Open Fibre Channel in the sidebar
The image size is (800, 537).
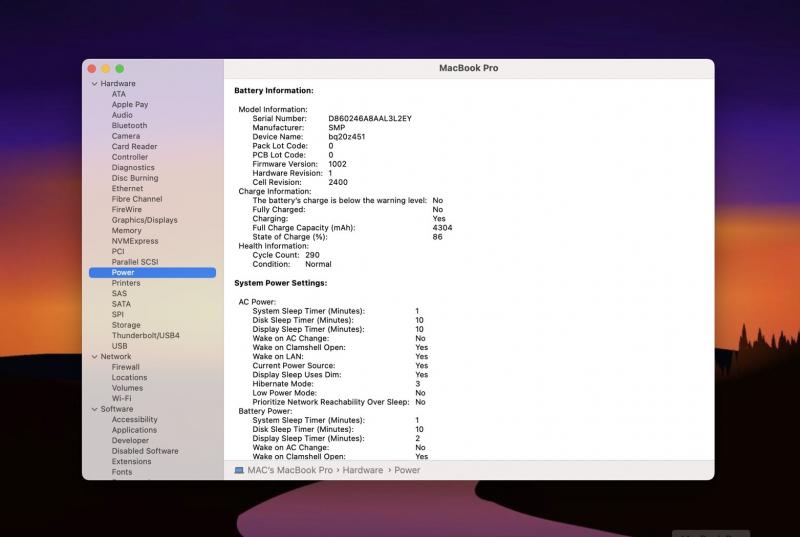(137, 199)
